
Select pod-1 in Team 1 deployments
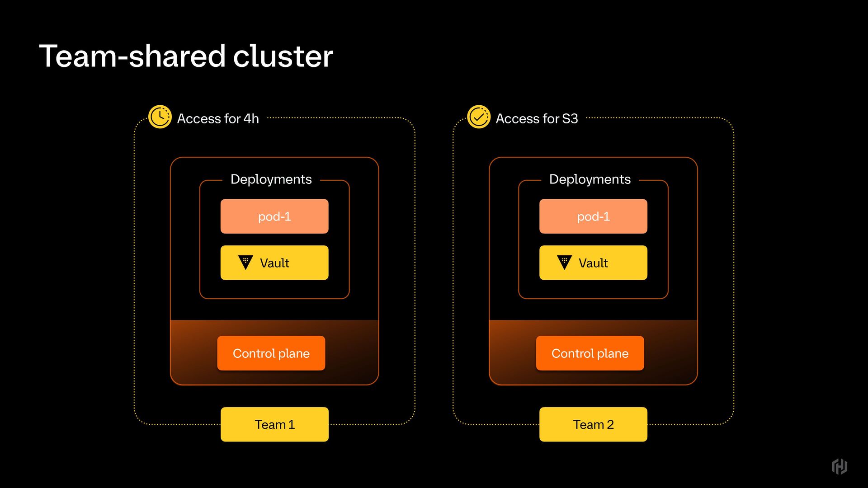(x=274, y=216)
